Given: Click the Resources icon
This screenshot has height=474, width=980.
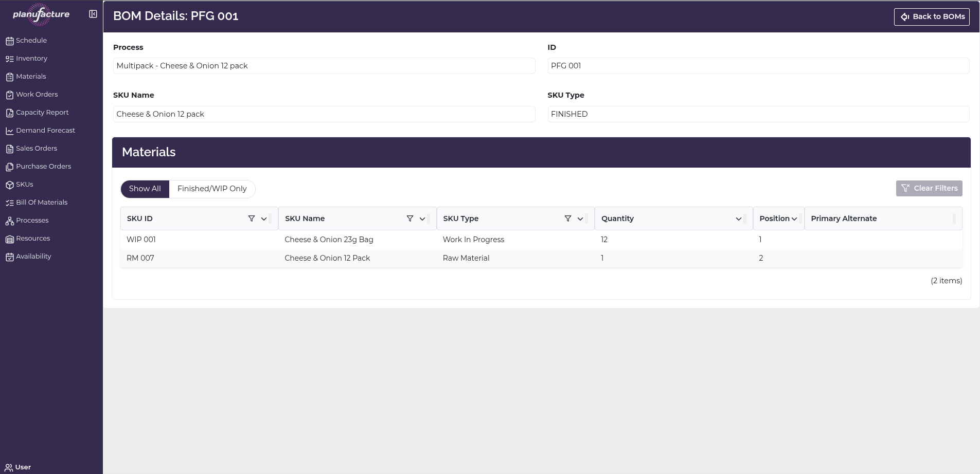Looking at the screenshot, I should coord(10,239).
